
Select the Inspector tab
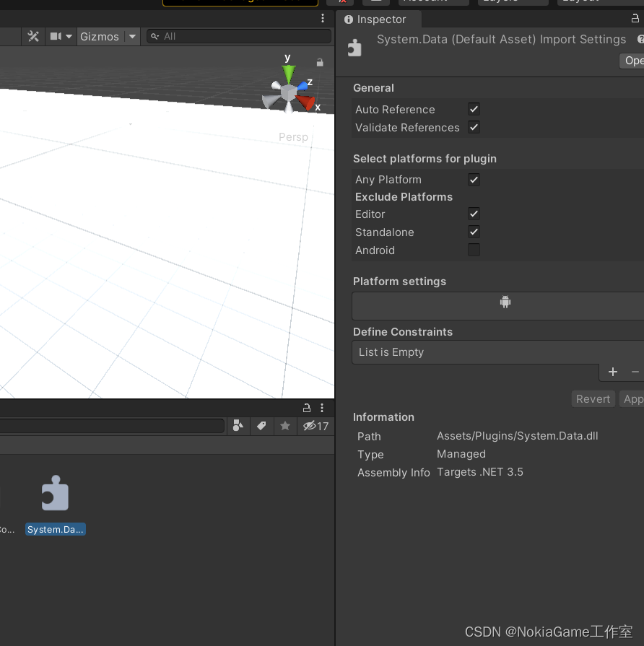tap(378, 19)
